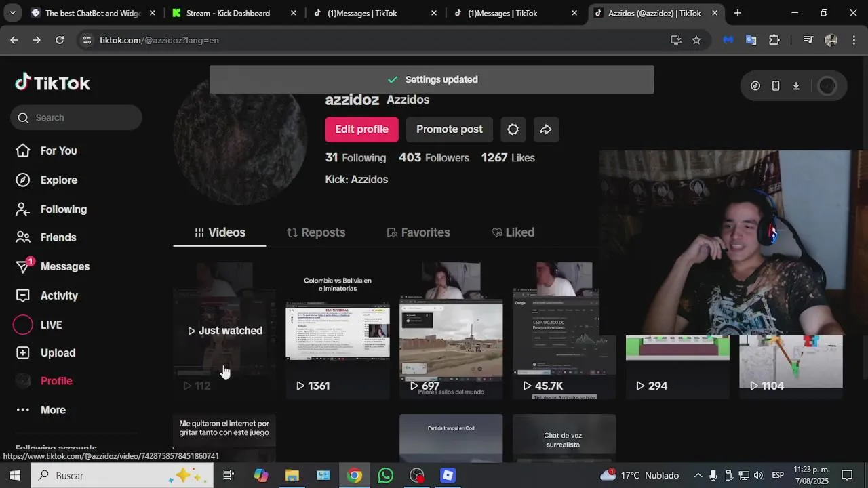Open the blue M extension icon

pyautogui.click(x=728, y=40)
